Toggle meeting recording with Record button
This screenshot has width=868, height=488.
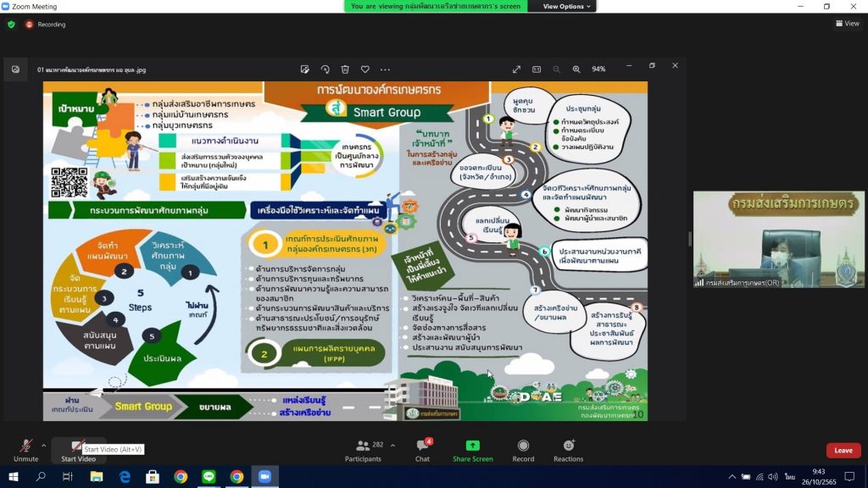point(523,449)
